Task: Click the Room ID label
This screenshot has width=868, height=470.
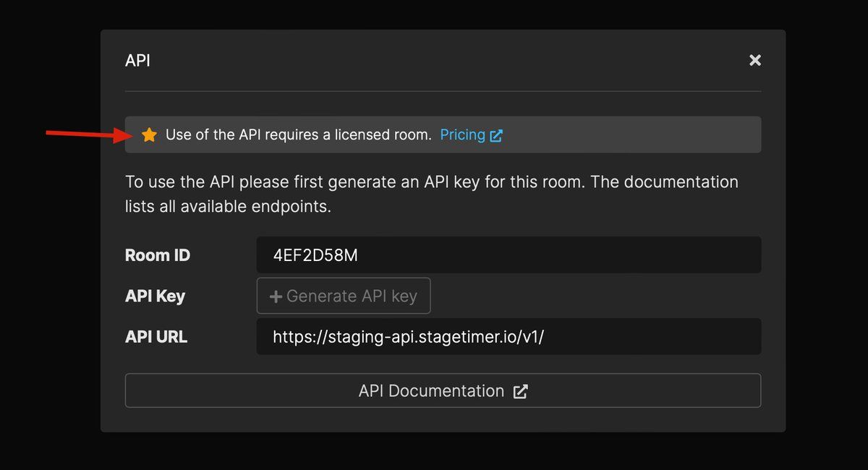Action: coord(158,255)
